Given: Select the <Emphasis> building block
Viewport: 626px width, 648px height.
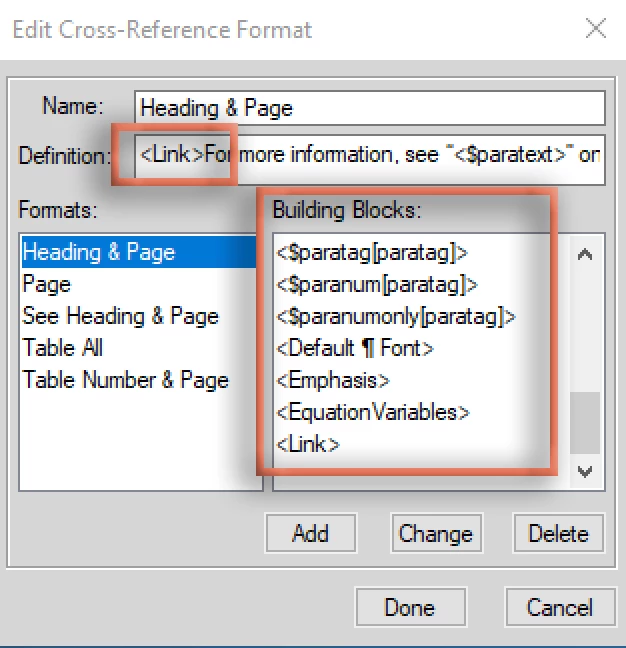Looking at the screenshot, I should click(x=333, y=380).
